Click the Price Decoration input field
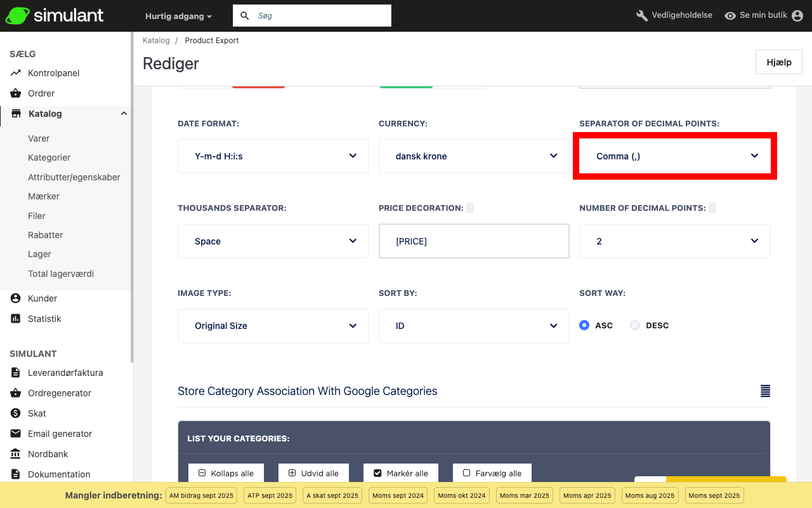The image size is (812, 508). pos(474,241)
